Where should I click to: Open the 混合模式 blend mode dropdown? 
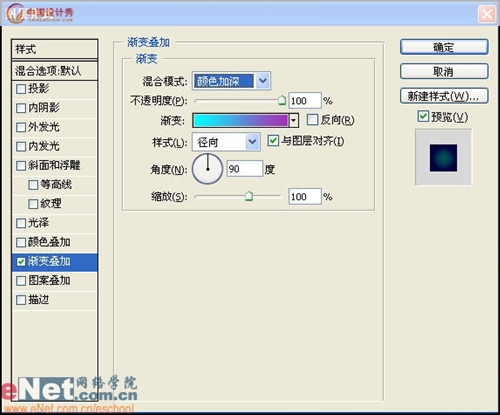tap(231, 81)
